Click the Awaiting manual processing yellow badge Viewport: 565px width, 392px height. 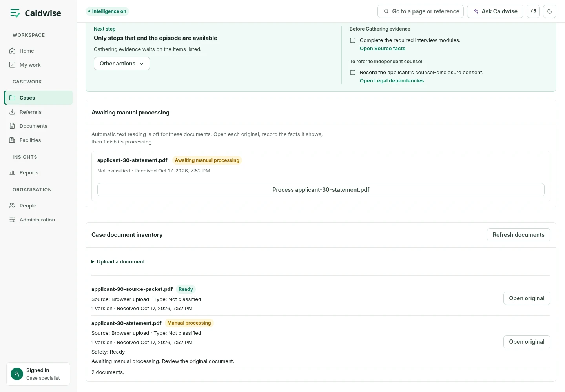tap(207, 160)
